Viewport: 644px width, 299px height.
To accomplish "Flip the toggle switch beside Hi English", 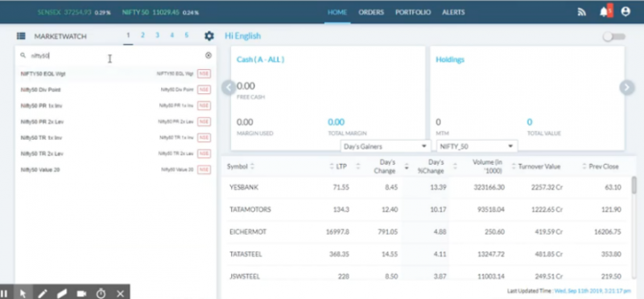I will click(613, 36).
